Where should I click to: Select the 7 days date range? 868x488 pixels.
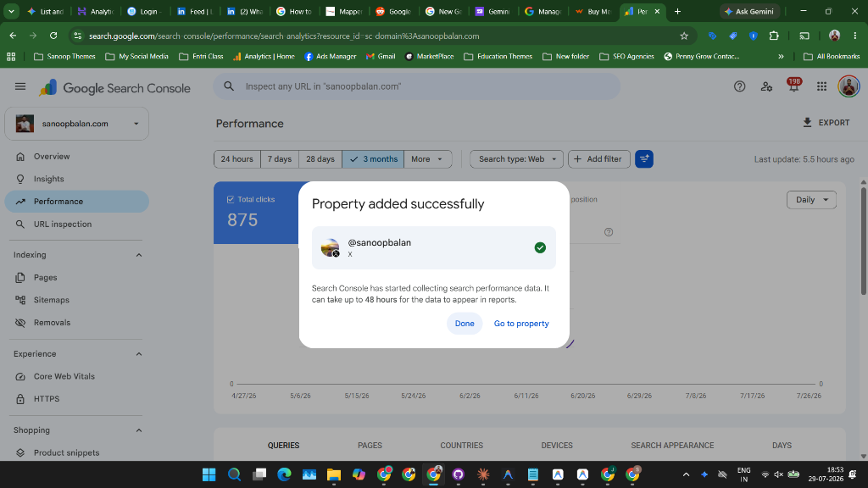(280, 158)
